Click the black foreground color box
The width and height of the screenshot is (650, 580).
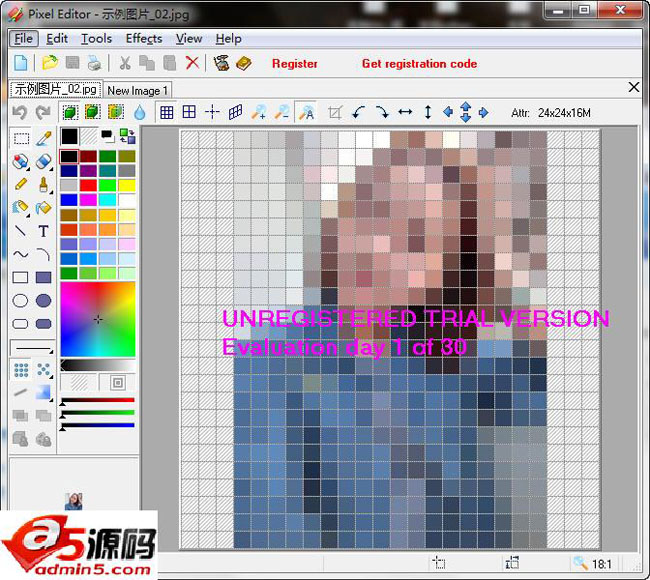[x=69, y=136]
